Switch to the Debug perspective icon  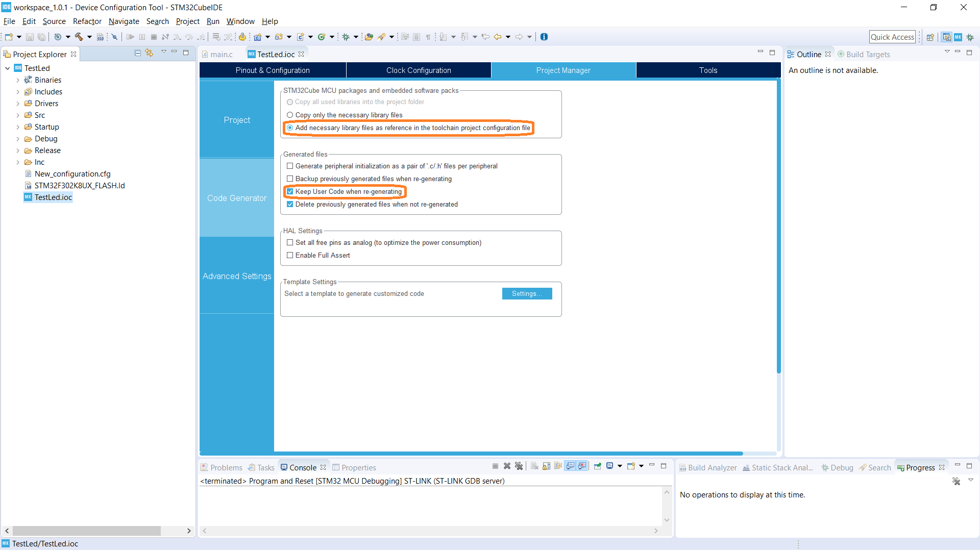click(x=970, y=37)
